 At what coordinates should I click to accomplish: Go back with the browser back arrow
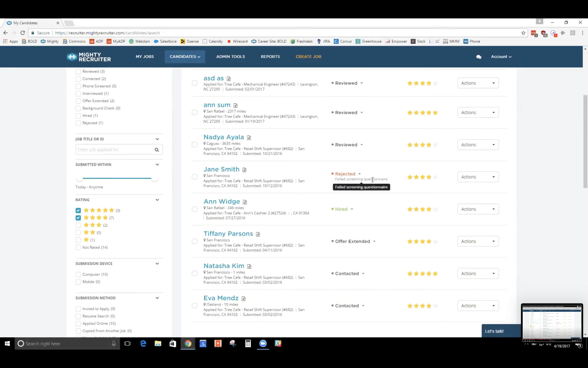click(5, 33)
